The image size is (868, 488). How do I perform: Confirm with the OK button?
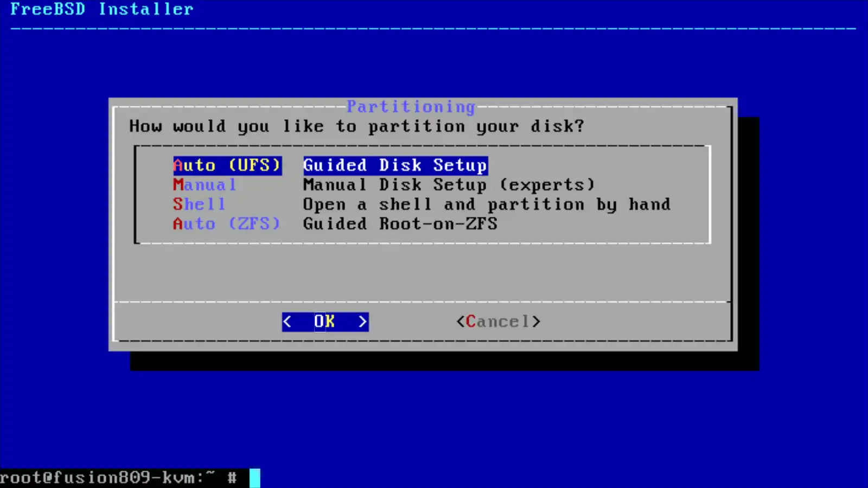pos(325,322)
